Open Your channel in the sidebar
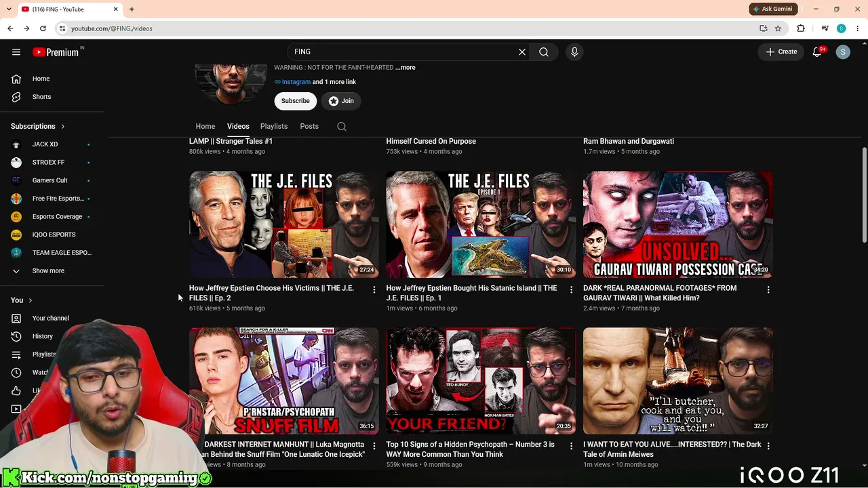Screen dimensions: 868x488 tap(52, 318)
